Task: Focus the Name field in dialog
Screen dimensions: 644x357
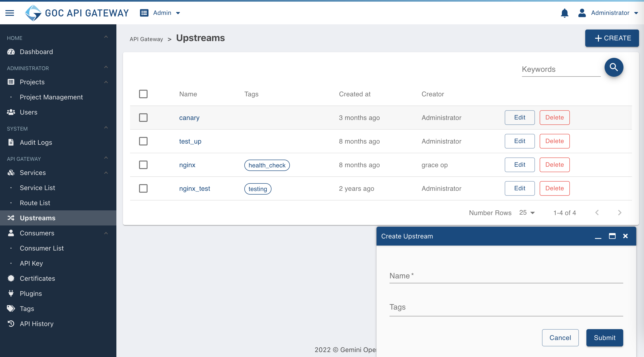Action: [x=506, y=276]
